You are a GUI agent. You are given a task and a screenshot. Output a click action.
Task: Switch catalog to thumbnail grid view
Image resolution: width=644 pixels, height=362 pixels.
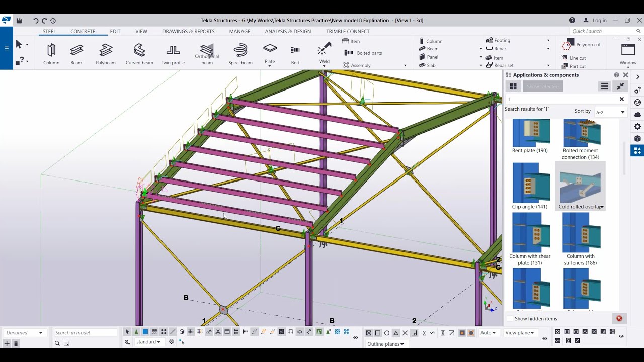point(513,86)
